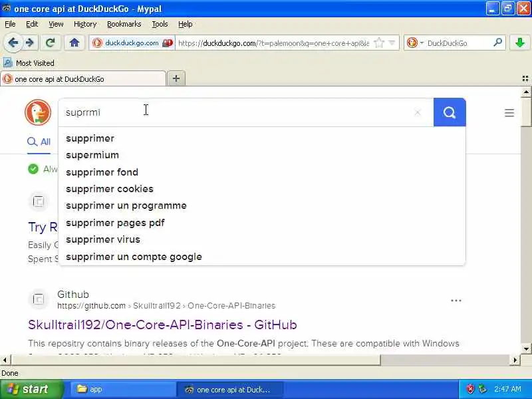Screen dimensions: 532x399
Task: Switch to the 'app' folder taskbar button
Action: pos(123,389)
